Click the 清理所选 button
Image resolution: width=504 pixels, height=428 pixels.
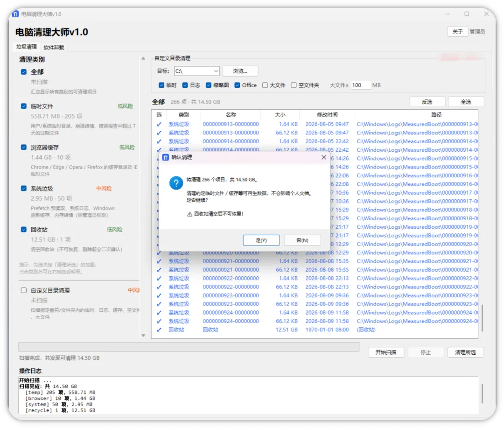pos(465,352)
